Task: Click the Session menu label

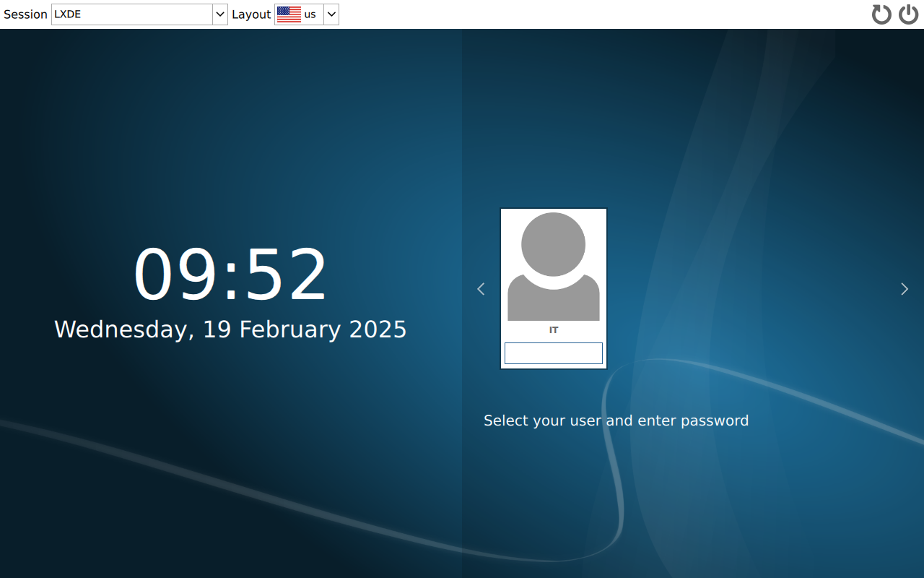Action: click(x=25, y=14)
